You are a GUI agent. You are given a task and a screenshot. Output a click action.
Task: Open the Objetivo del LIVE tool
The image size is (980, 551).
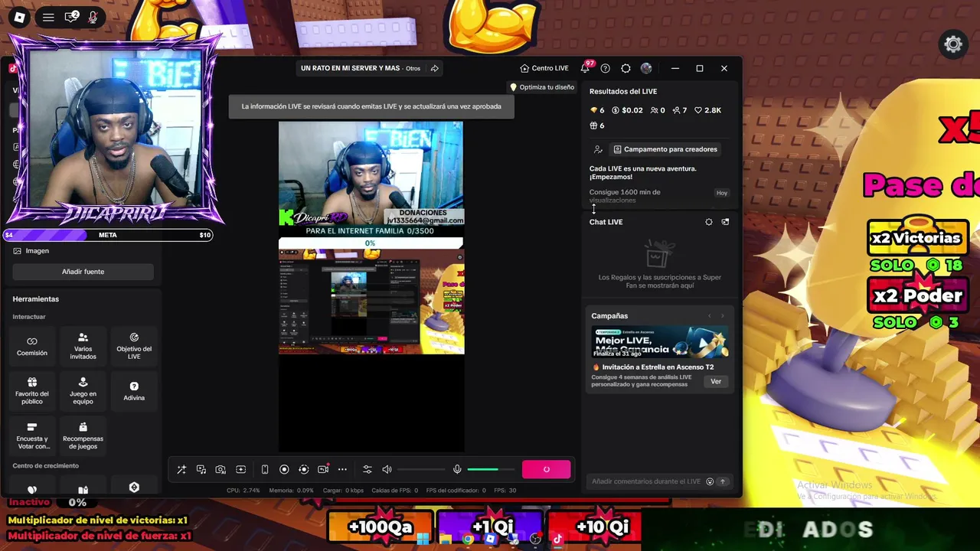(134, 347)
